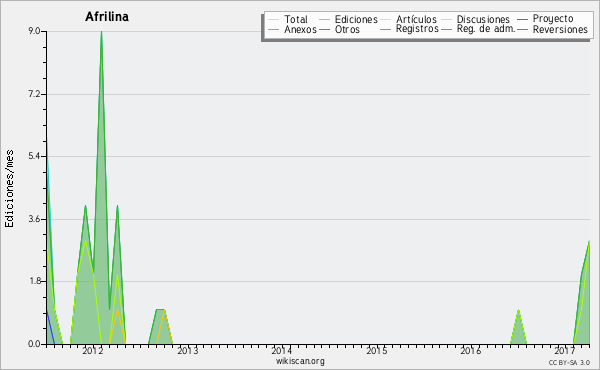Click the 2017 x-axis label
600x370 pixels.
(x=565, y=350)
